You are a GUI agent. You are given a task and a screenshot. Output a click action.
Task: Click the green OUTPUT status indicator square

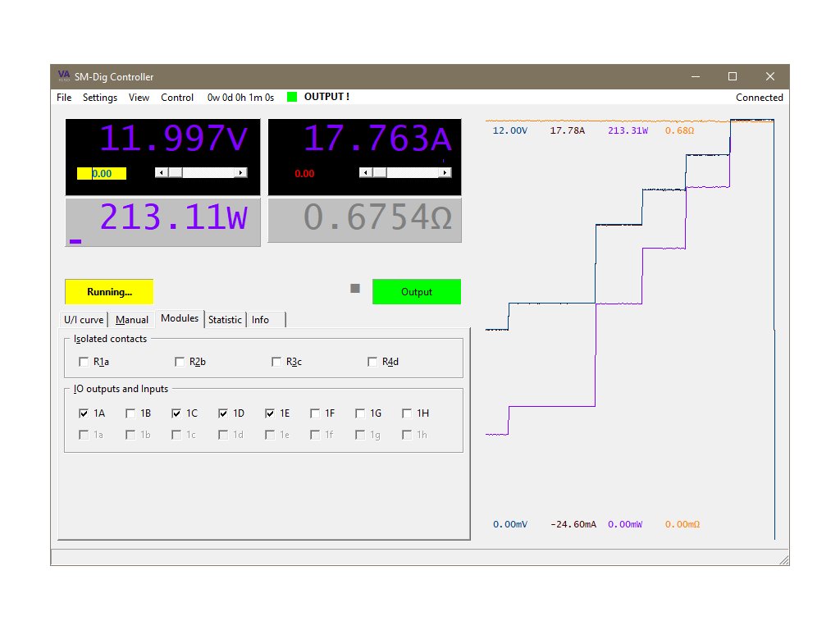click(292, 97)
